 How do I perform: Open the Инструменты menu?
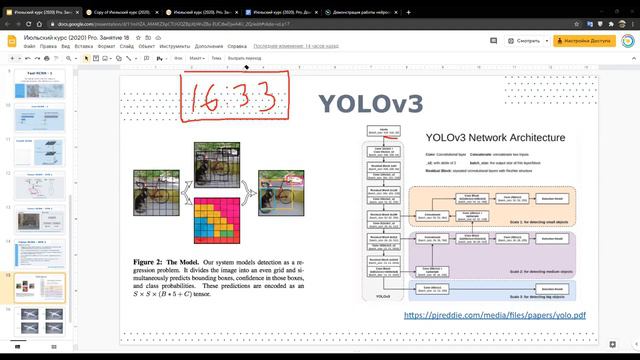pos(175,47)
